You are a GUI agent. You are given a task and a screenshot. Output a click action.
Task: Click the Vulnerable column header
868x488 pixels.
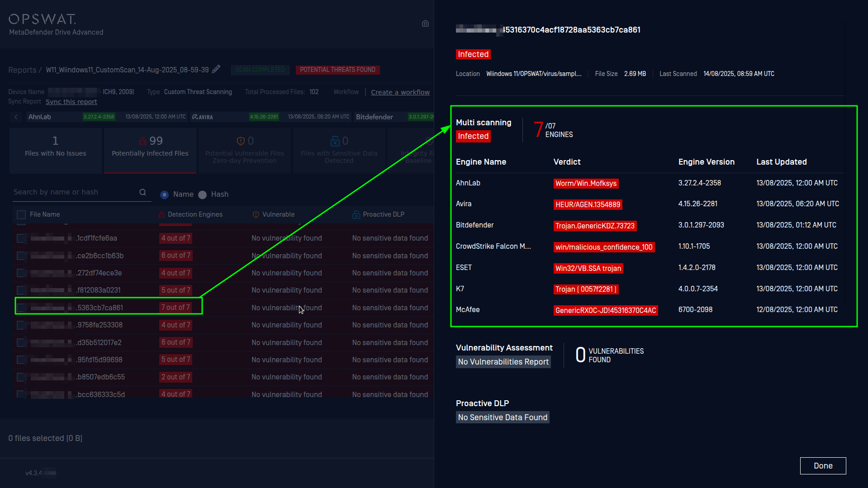278,214
